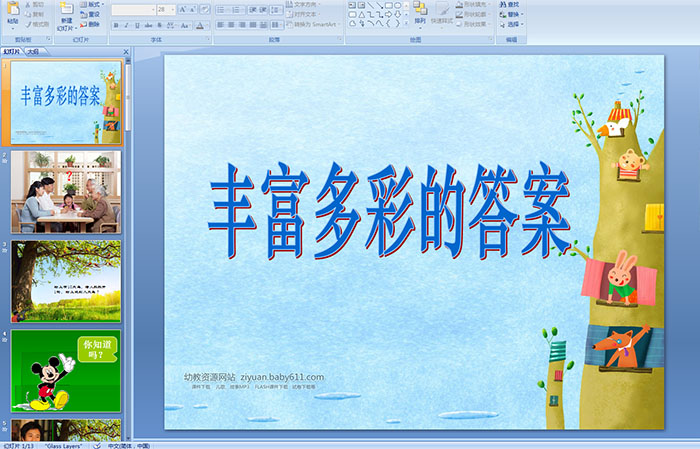The image size is (700, 449).
Task: Select the Right Arrow block shape
Action: tap(388, 14)
